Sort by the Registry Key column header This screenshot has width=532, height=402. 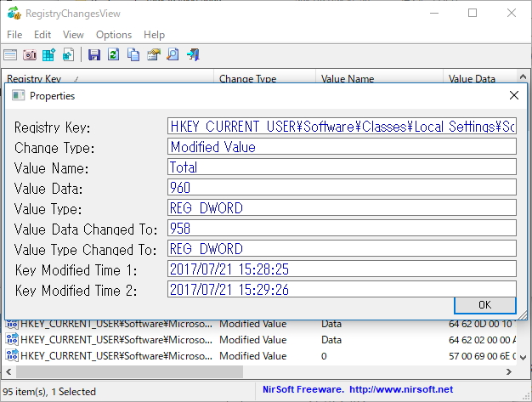click(108, 78)
